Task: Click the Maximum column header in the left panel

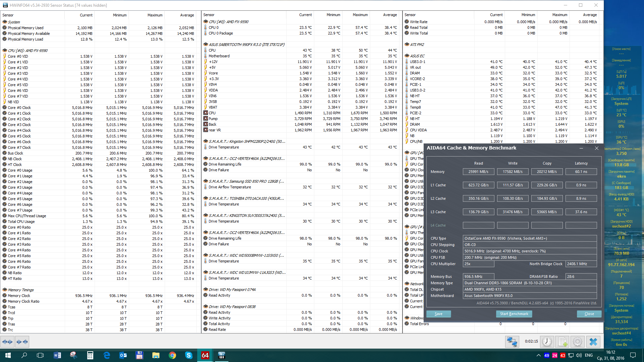Action: tap(155, 15)
